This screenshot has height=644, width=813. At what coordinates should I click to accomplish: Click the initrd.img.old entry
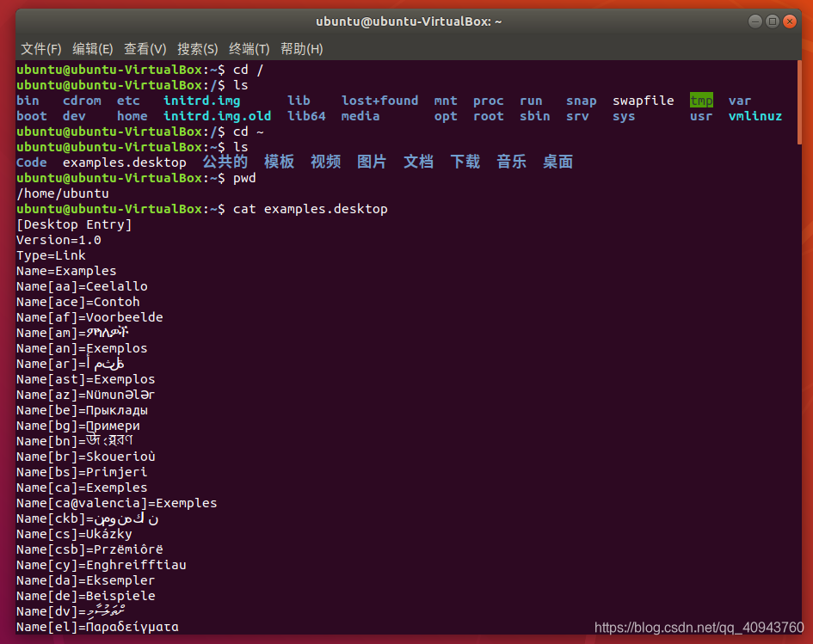tap(218, 116)
